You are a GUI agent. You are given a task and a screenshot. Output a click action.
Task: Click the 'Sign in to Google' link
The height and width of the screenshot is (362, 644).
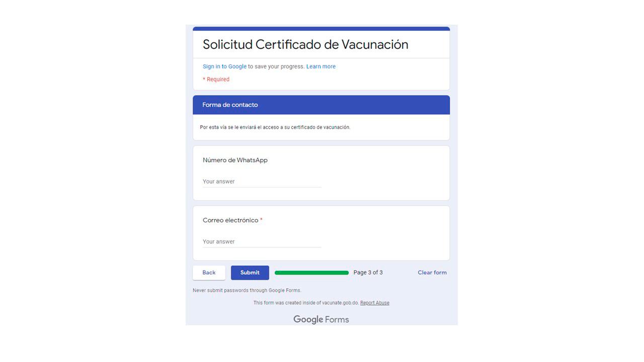point(224,66)
